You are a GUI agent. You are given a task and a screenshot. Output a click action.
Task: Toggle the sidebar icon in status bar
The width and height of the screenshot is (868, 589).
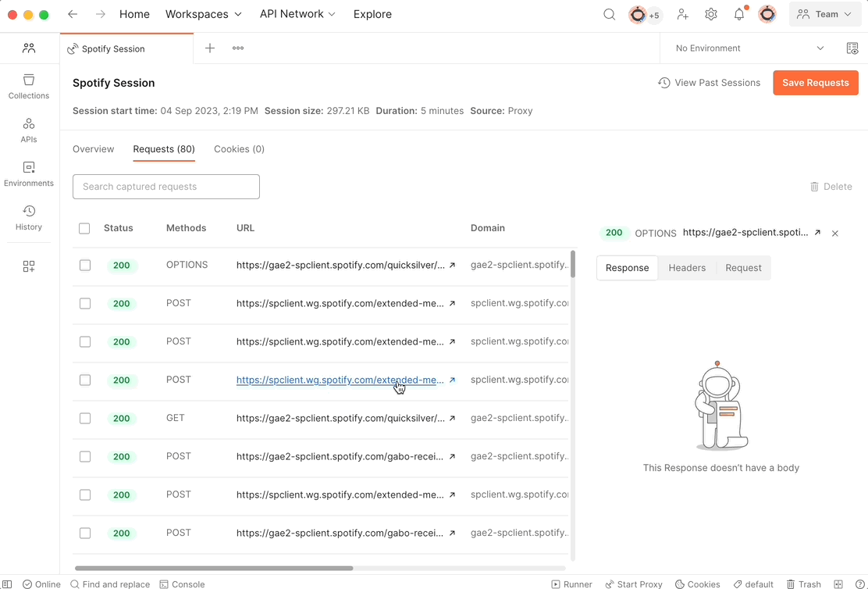click(x=7, y=584)
